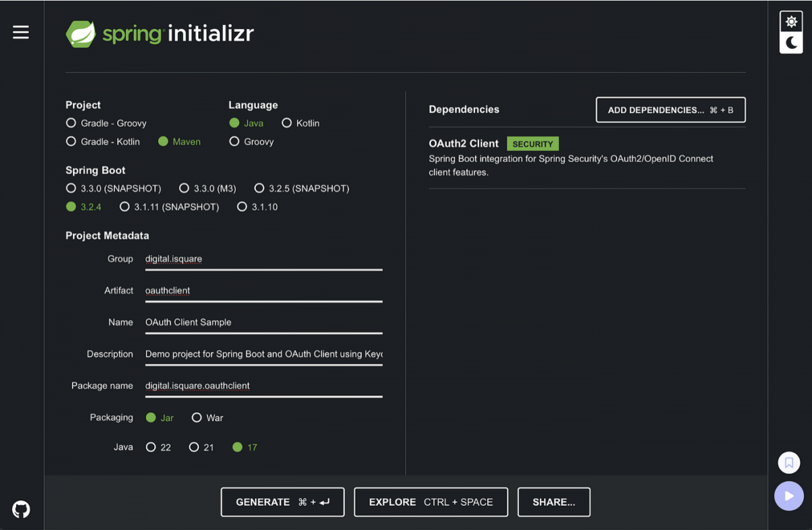This screenshot has width=812, height=530.
Task: Switch to light theme sun icon
Action: 790,22
